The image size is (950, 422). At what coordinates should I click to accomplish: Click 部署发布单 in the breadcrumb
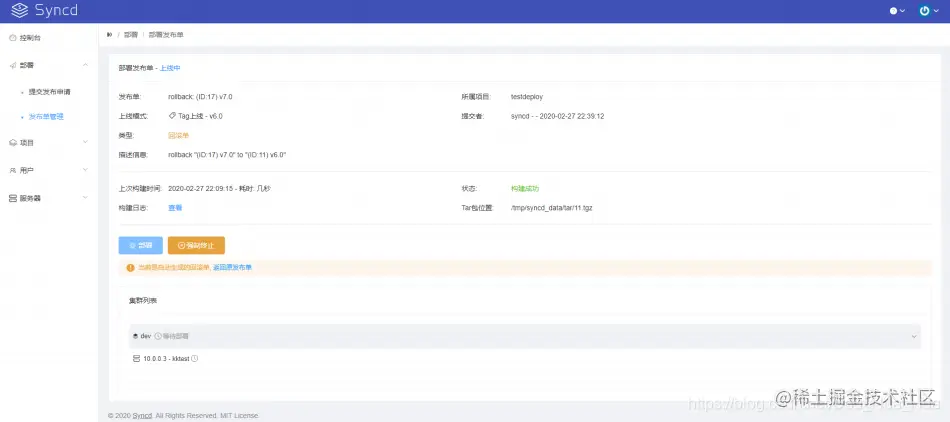click(x=166, y=35)
